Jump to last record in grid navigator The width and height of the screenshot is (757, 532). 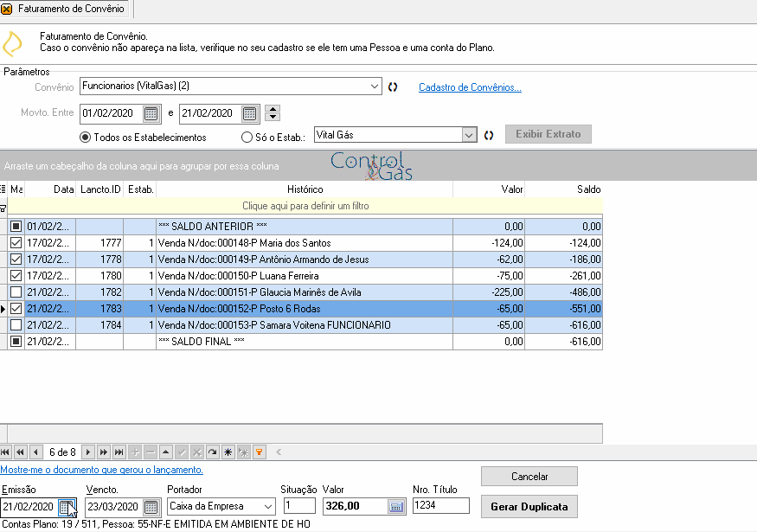pyautogui.click(x=119, y=452)
